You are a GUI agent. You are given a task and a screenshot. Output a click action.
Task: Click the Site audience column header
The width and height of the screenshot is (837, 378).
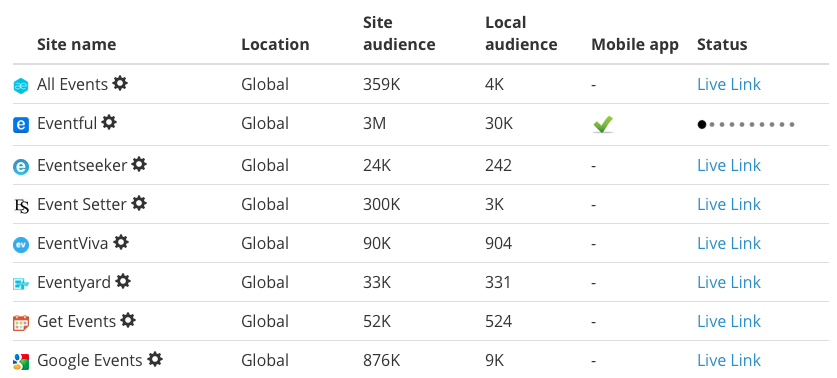pos(399,33)
